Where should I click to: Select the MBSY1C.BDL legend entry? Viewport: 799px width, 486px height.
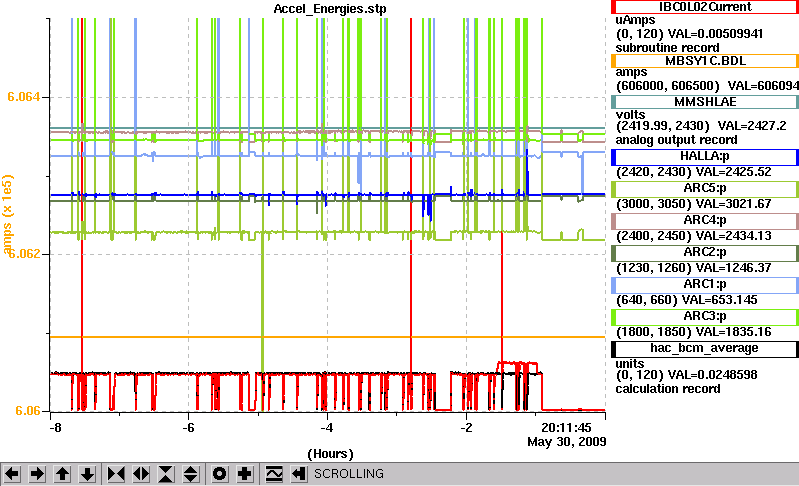(x=705, y=61)
